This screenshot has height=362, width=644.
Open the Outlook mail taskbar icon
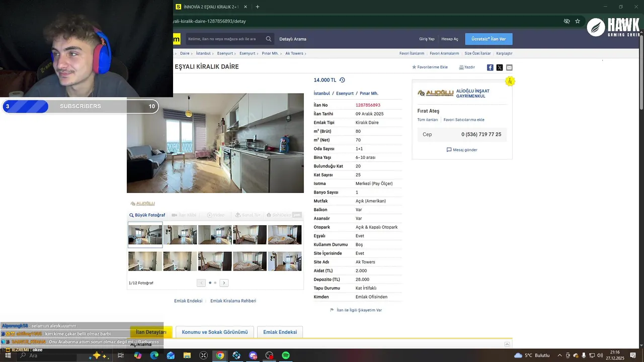171,355
